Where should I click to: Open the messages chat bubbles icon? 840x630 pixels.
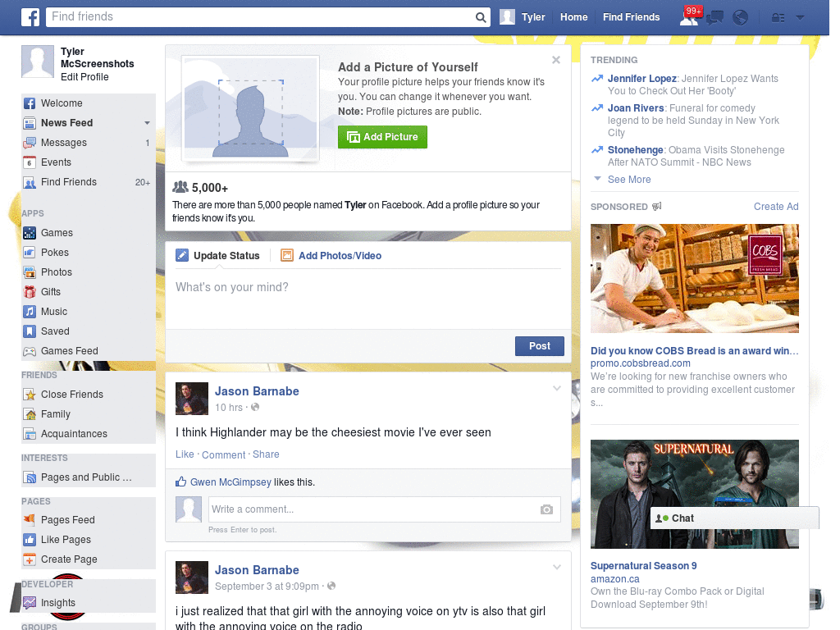(714, 18)
